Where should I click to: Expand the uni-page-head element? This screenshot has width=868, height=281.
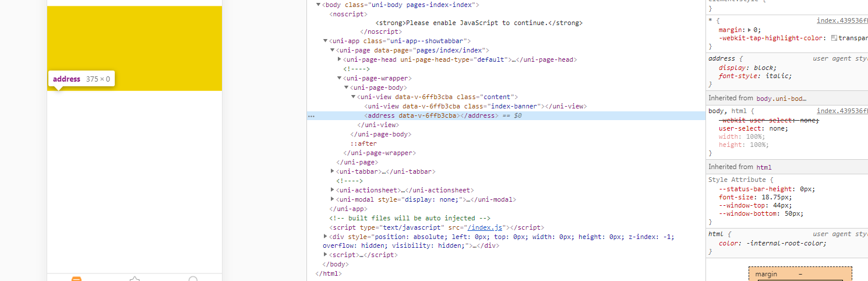pyautogui.click(x=339, y=59)
